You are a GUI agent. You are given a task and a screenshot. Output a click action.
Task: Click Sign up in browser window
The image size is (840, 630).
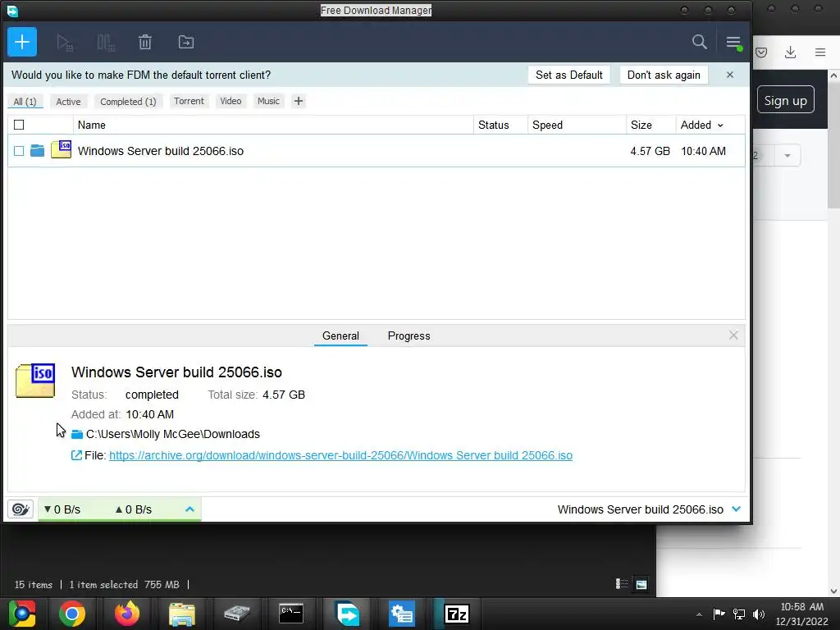click(785, 100)
